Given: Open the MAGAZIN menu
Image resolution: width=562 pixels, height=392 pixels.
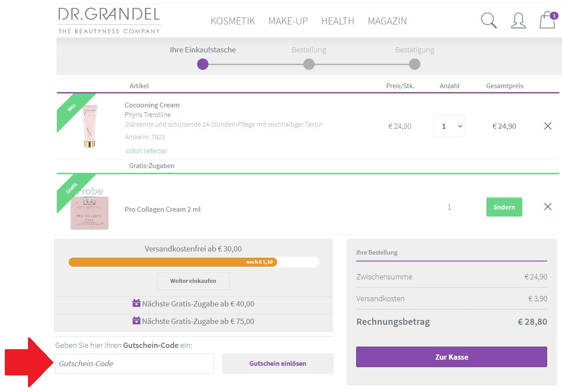Looking at the screenshot, I should click(x=387, y=21).
